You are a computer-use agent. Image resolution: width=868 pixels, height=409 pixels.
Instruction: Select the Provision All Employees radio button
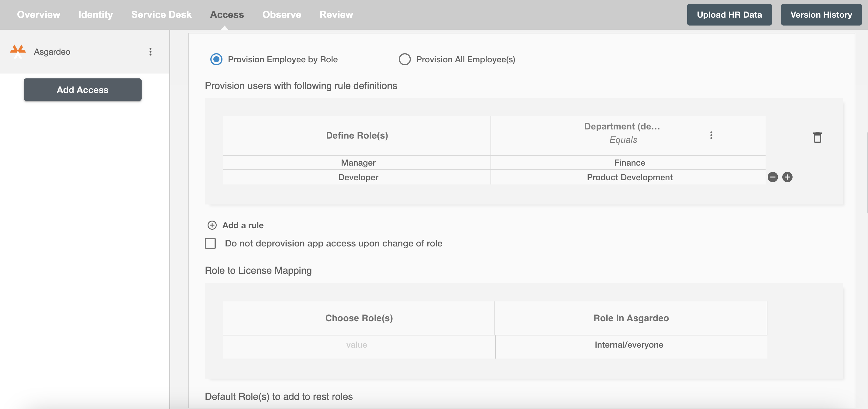pos(404,58)
